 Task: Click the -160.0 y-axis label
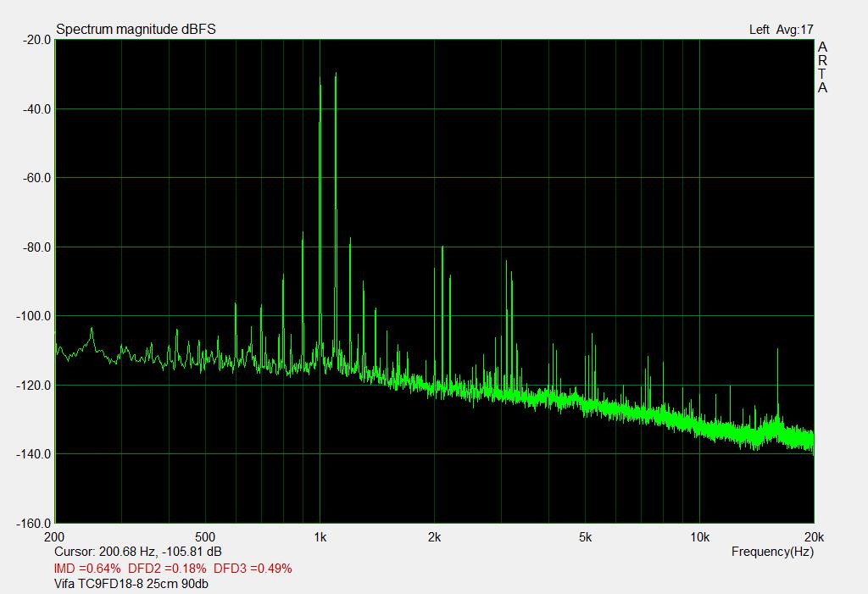click(31, 524)
